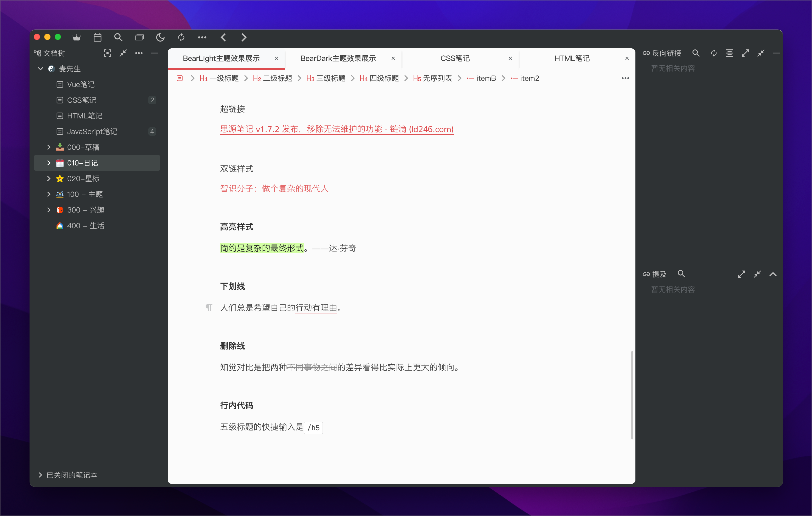This screenshot has width=812, height=516.
Task: Click the sync icon in top toolbar
Action: (181, 37)
